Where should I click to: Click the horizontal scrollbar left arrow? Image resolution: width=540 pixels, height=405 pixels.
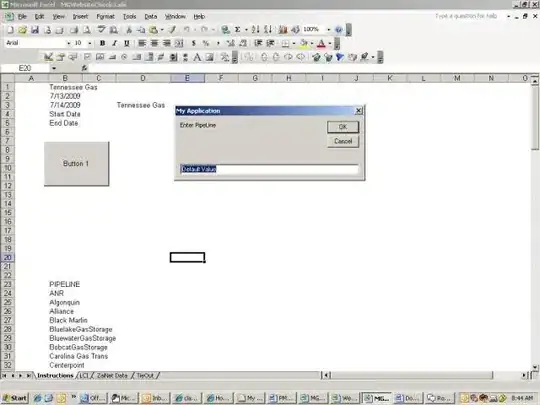coord(325,375)
